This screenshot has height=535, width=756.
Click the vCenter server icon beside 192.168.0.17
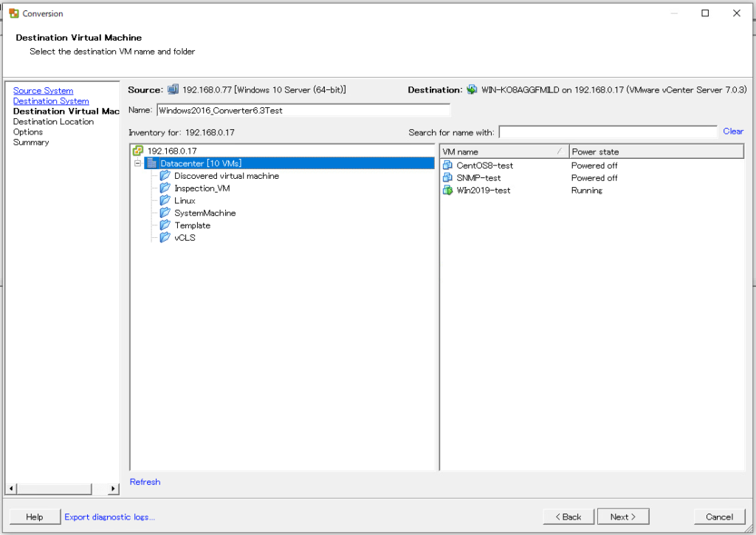point(138,151)
